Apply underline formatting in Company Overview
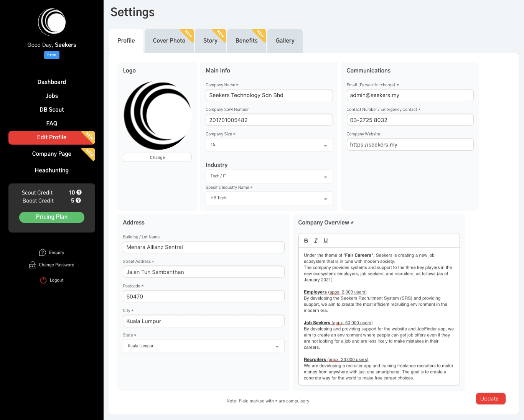Screen dimensions: 524x420 click(326, 240)
